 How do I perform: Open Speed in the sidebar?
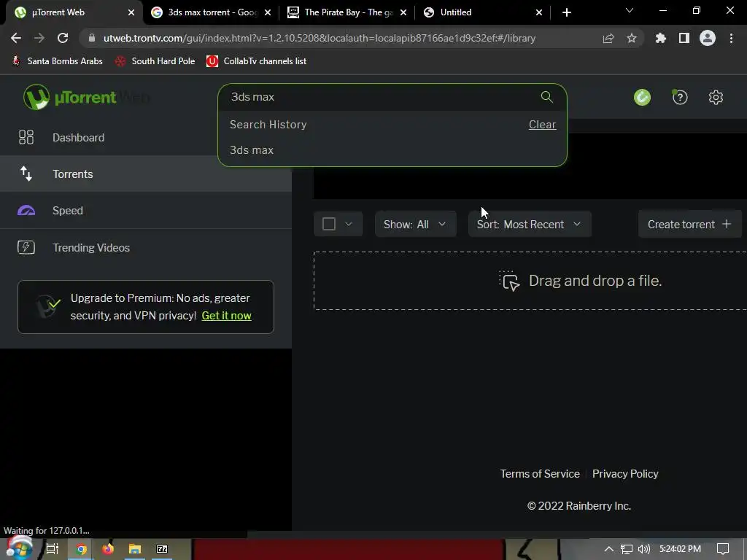click(x=146, y=211)
